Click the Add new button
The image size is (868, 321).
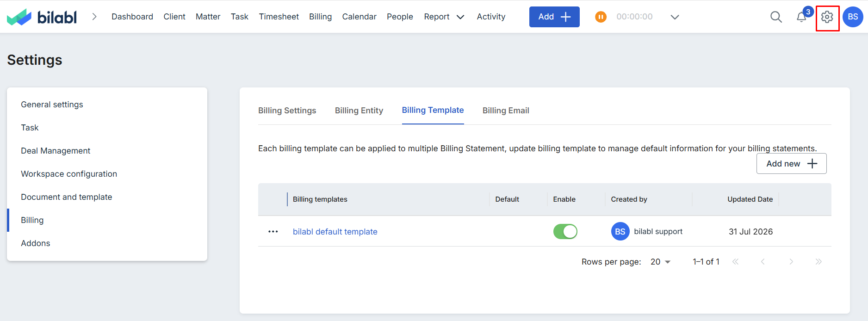(x=792, y=164)
